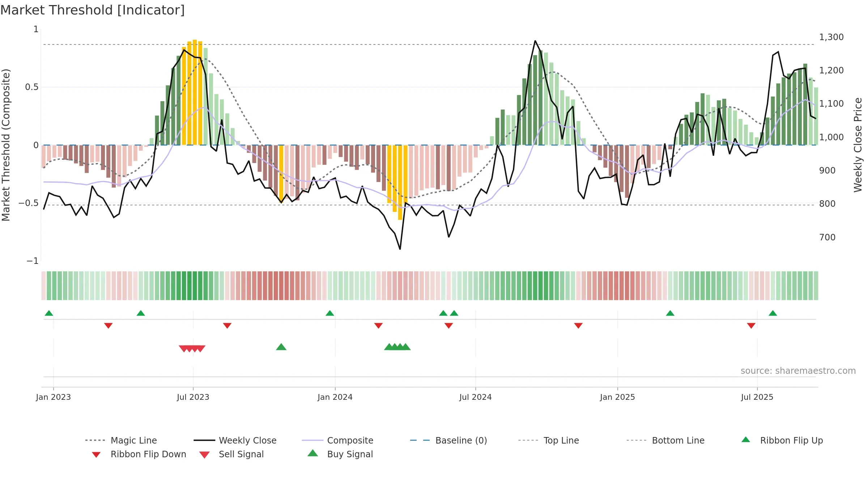Click the Jan 2024 x-axis label

pyautogui.click(x=335, y=397)
